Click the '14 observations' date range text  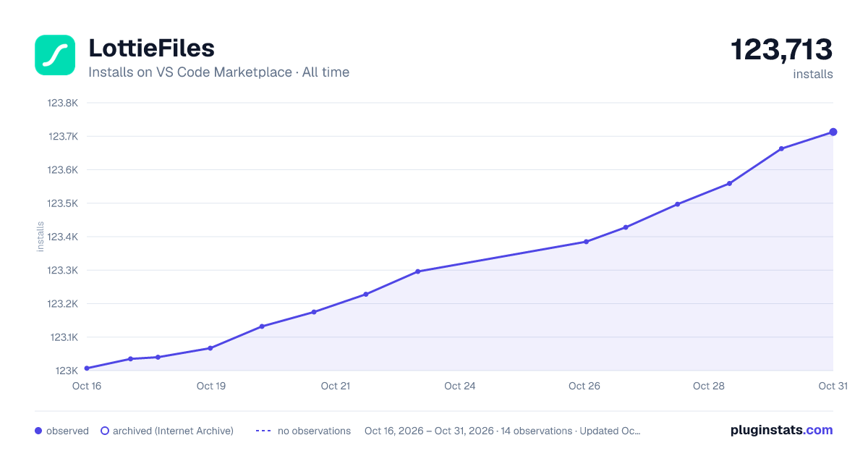[x=503, y=431]
